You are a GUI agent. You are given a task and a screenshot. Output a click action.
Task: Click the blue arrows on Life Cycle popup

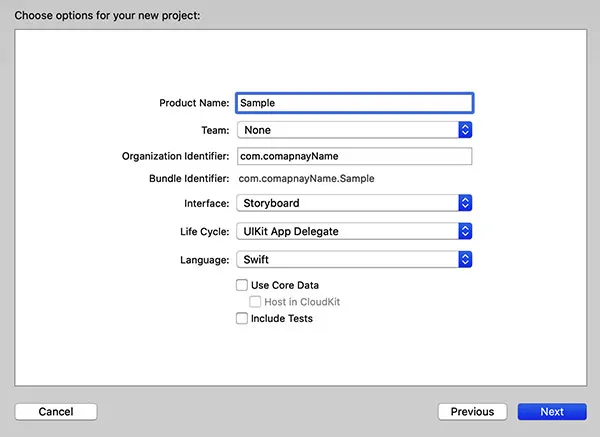click(464, 231)
